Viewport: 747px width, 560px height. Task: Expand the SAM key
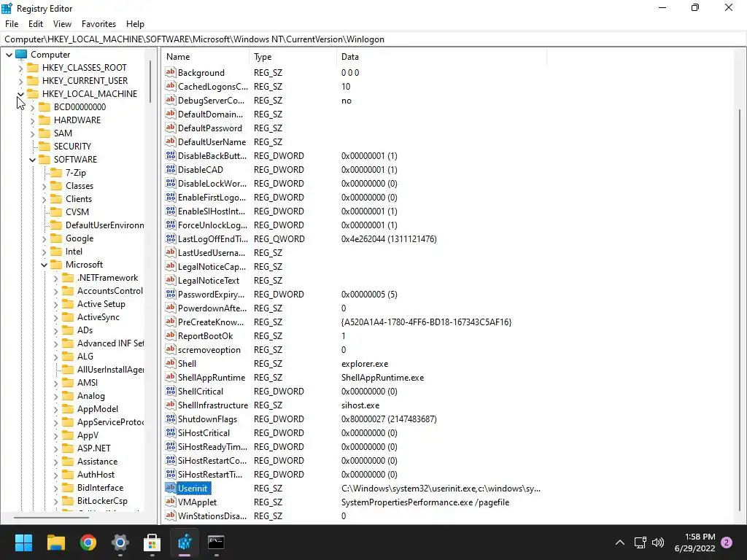(32, 134)
